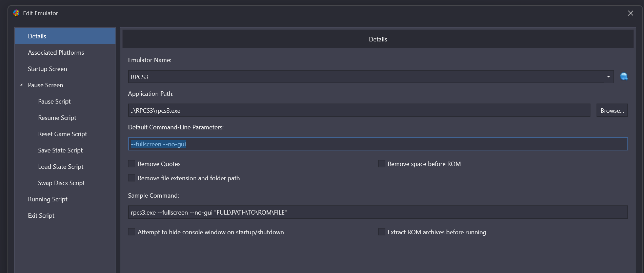Click the emulator search globe icon

pos(624,76)
